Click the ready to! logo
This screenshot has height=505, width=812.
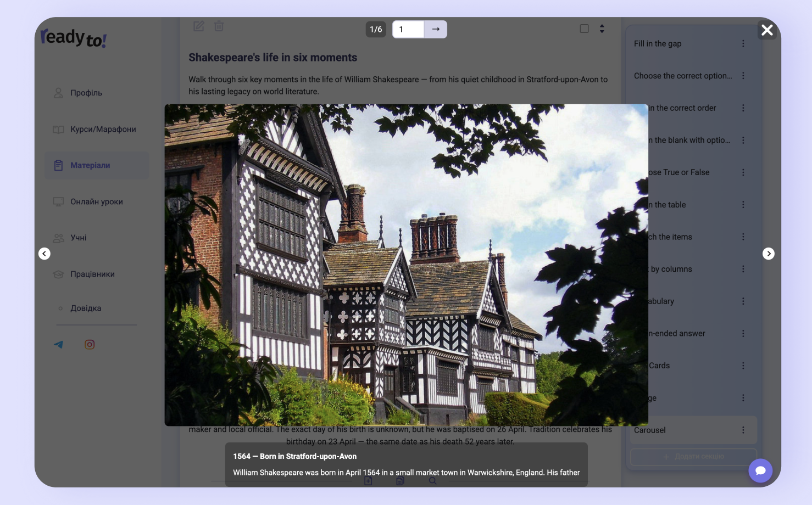point(74,38)
